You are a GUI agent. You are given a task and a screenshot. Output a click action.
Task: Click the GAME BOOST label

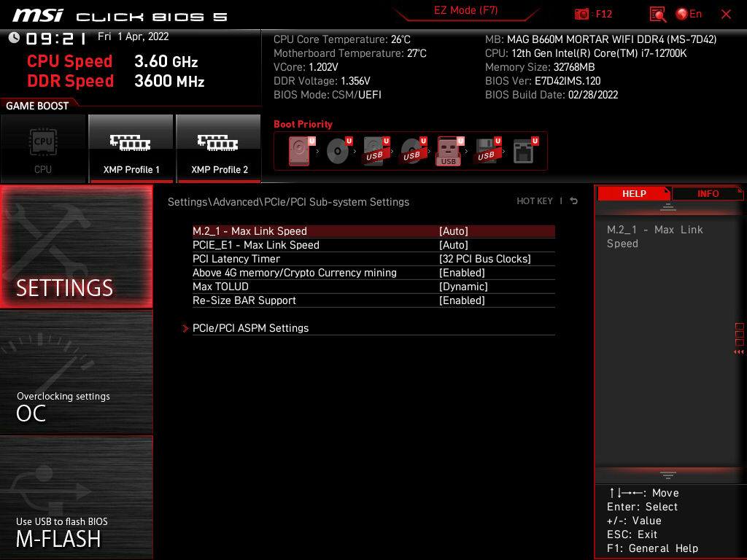37,106
